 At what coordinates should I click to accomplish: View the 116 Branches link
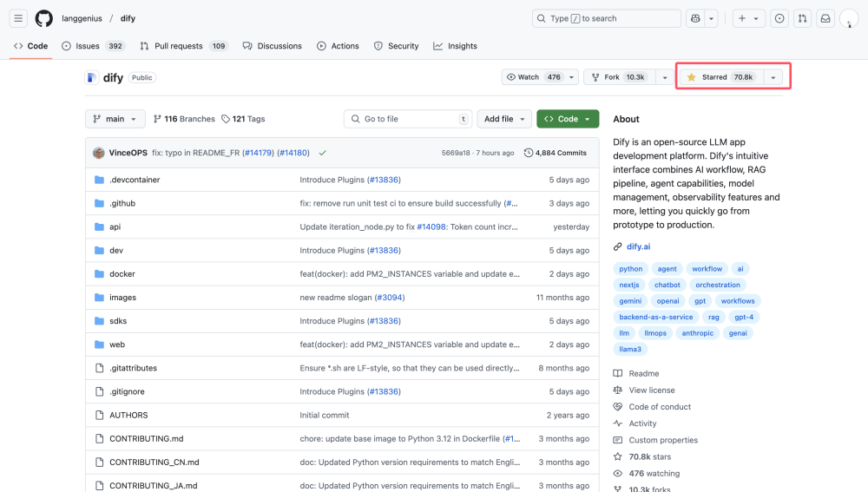pyautogui.click(x=184, y=118)
